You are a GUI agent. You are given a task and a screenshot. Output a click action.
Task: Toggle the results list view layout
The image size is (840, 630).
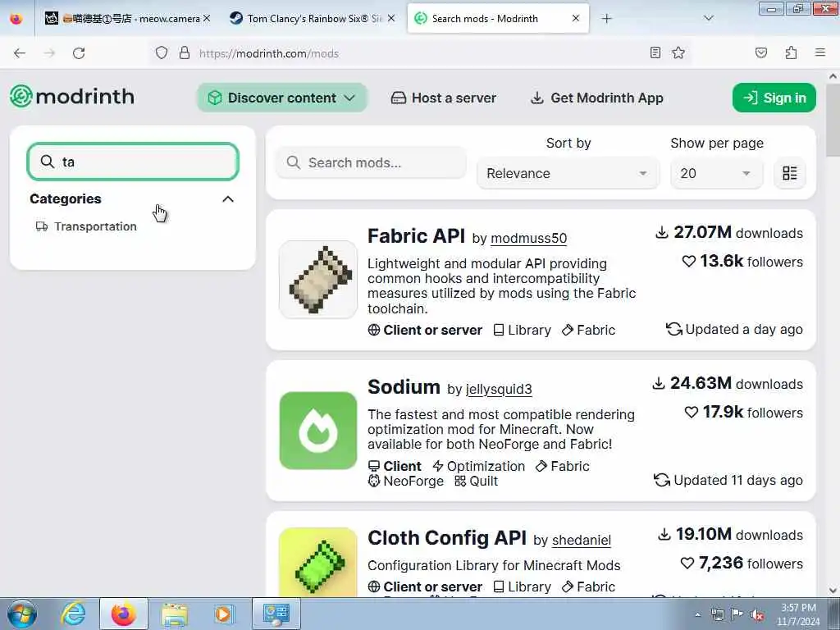[x=790, y=173]
